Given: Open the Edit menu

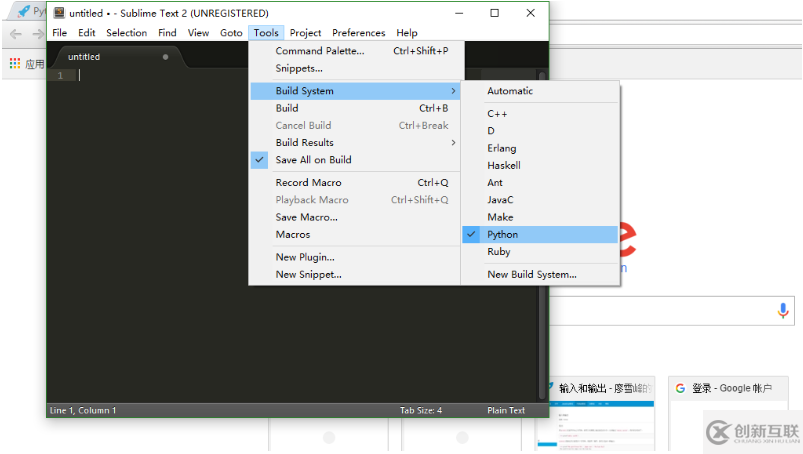Looking at the screenshot, I should click(87, 33).
